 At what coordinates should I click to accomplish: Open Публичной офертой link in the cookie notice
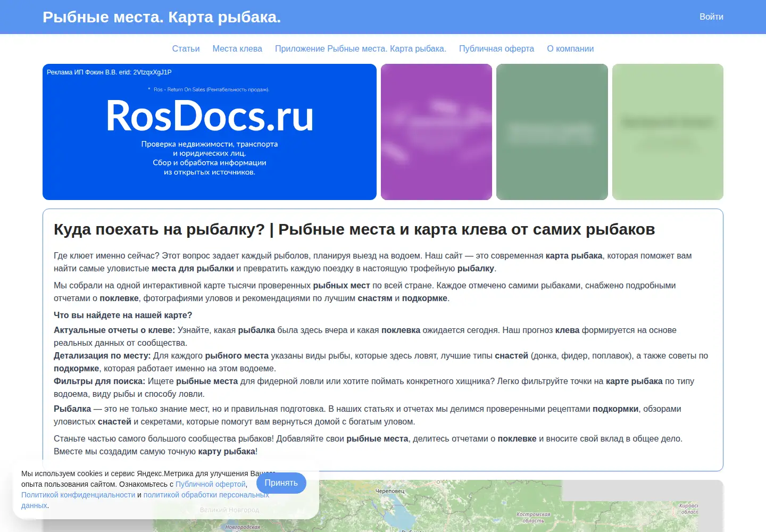click(211, 484)
